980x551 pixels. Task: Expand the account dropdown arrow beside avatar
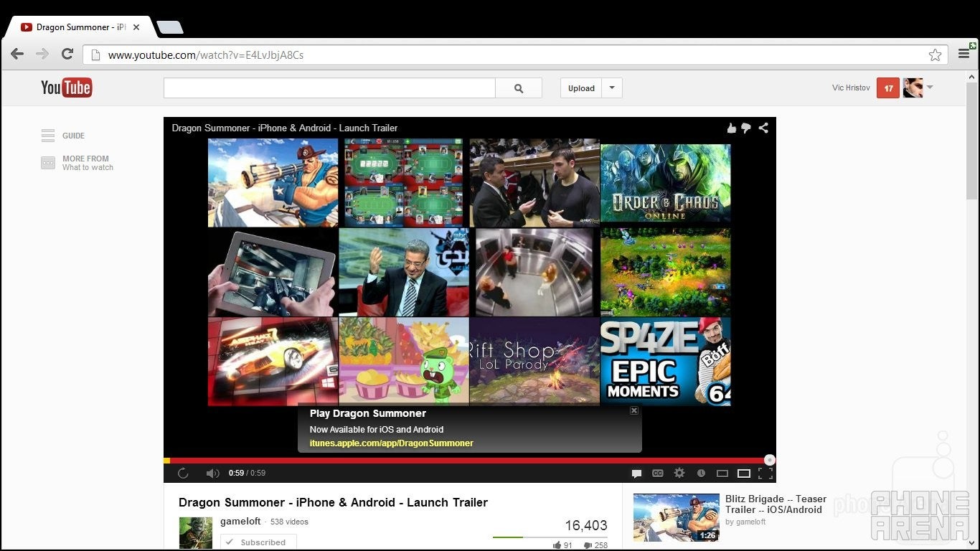(930, 88)
